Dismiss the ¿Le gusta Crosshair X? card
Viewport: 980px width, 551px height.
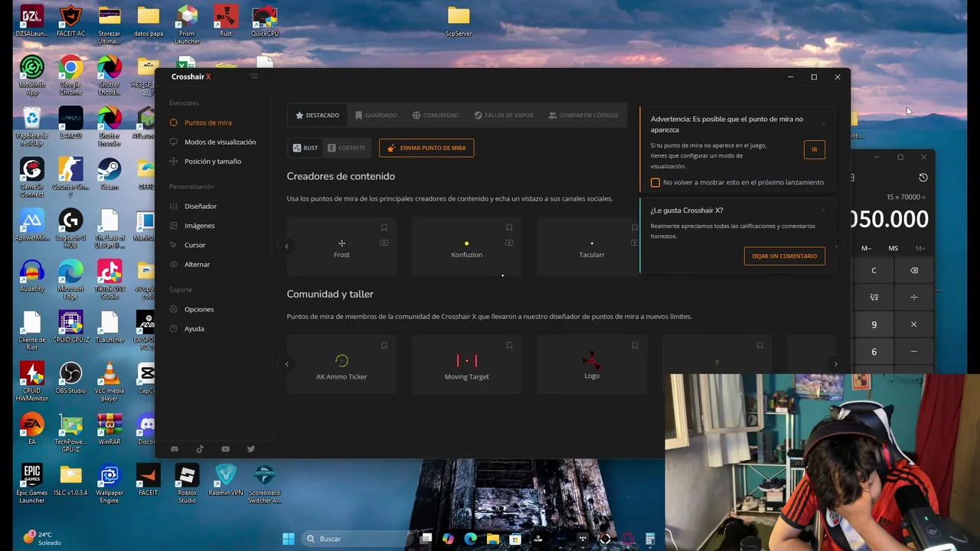point(824,210)
